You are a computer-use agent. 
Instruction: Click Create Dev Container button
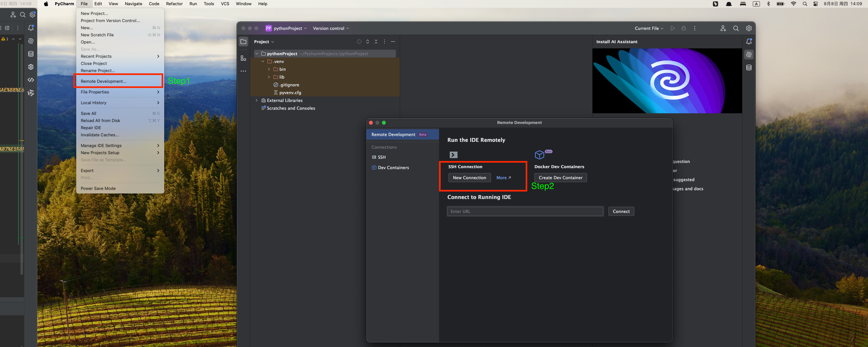(560, 178)
